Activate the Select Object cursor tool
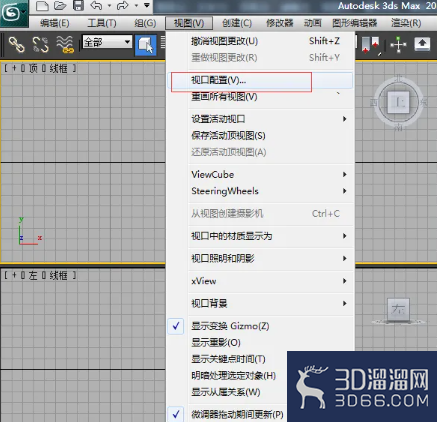Viewport: 437px width, 422px height. (x=146, y=45)
